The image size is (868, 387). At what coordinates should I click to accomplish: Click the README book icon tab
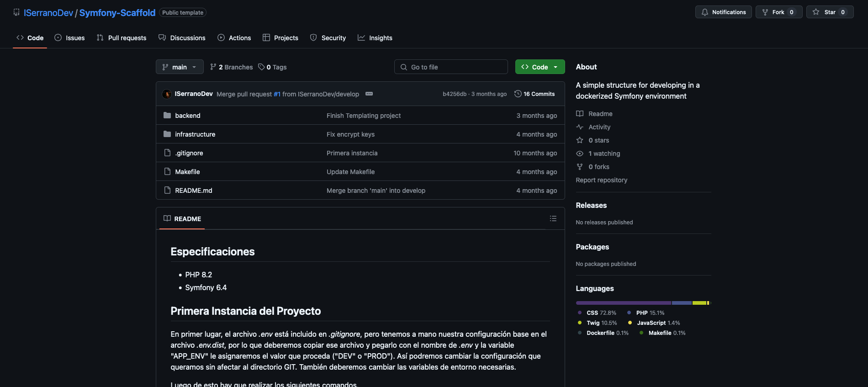167,218
